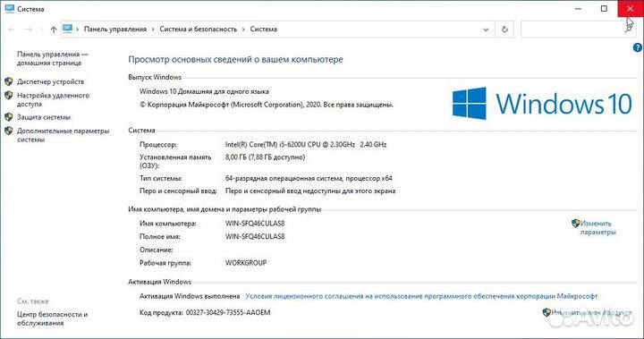Open Диспетчер устройств
The height and width of the screenshot is (339, 644).
[50, 81]
